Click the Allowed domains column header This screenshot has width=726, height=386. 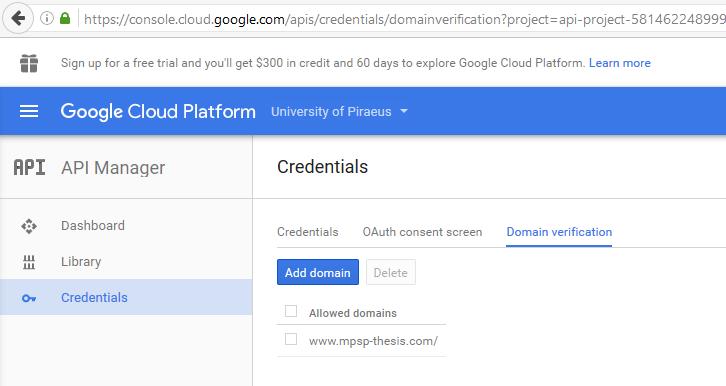[353, 313]
